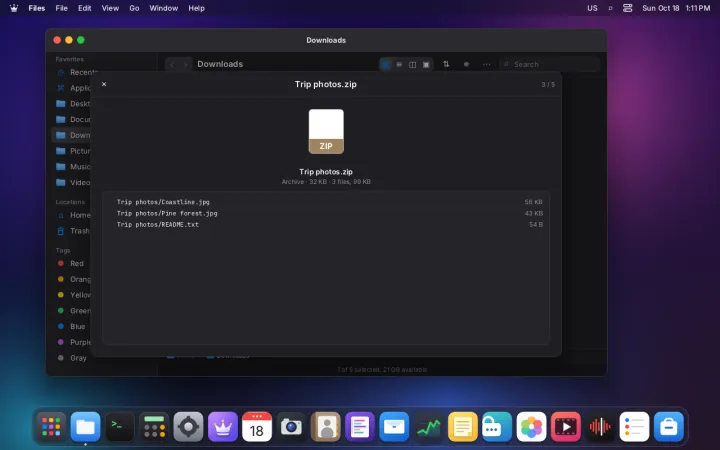Switch to gallery view in toolbar
This screenshot has width=720, height=450.
tap(426, 64)
